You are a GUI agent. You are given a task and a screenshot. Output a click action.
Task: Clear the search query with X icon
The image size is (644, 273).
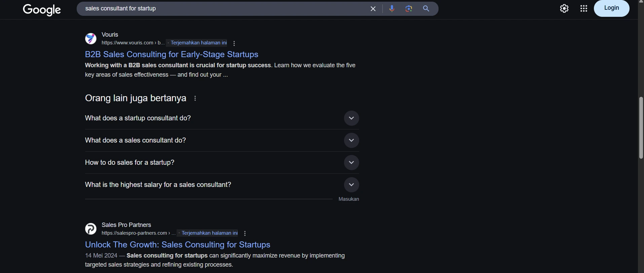373,9
